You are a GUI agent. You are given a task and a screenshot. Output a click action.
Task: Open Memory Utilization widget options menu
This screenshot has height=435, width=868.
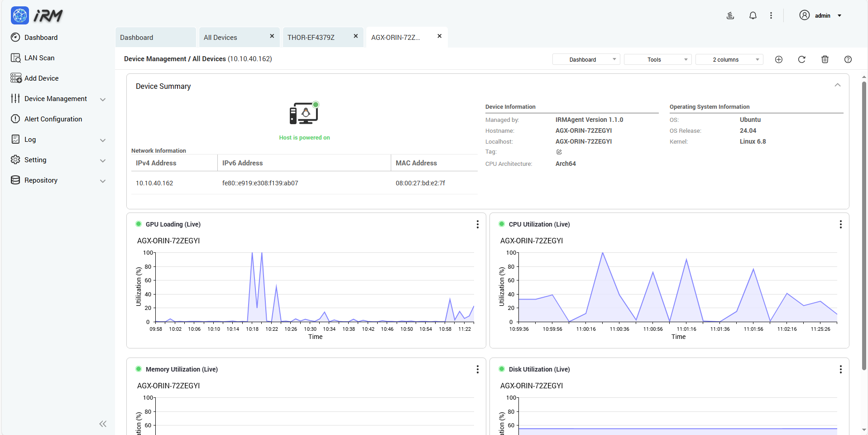pos(477,369)
